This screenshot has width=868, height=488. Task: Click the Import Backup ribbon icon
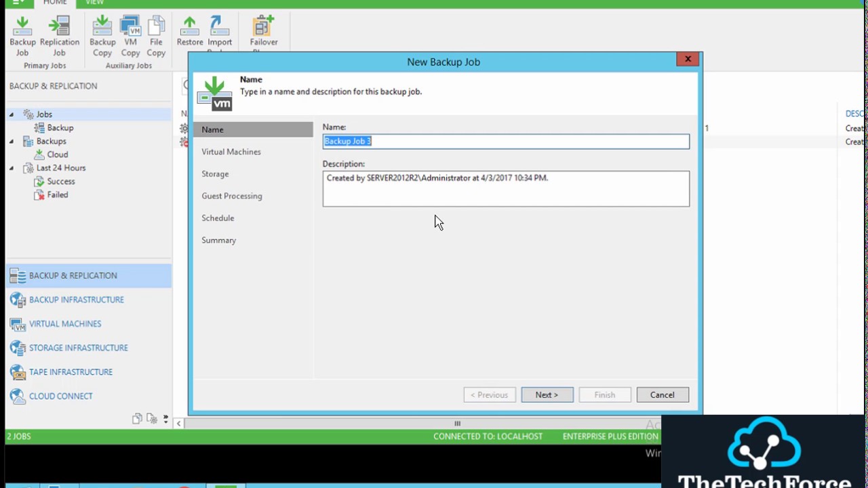tap(220, 32)
